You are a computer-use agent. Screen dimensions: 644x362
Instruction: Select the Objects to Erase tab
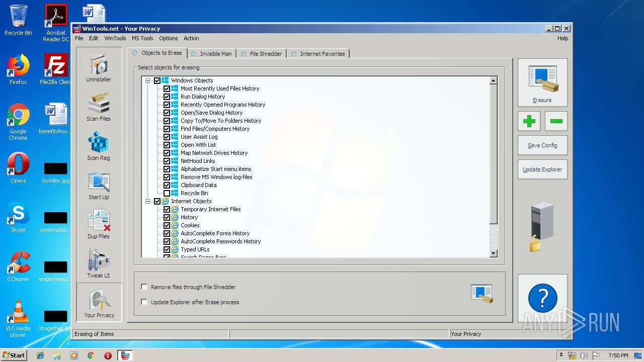[157, 53]
